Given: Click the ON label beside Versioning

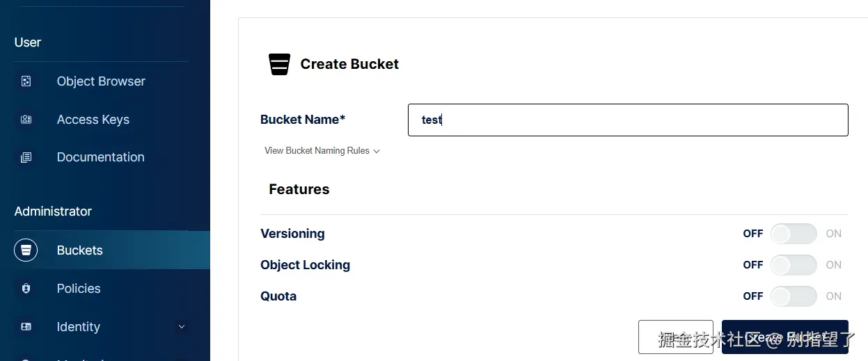Looking at the screenshot, I should (834, 234).
